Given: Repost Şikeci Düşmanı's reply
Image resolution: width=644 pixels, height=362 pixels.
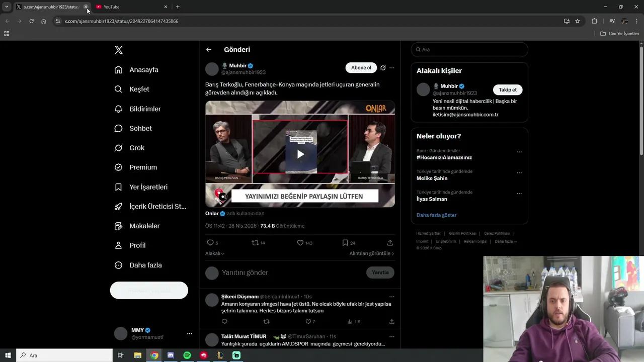Looking at the screenshot, I should (267, 322).
